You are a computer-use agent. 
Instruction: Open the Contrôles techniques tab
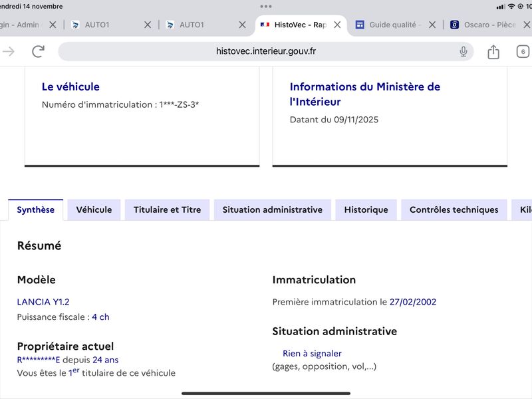pyautogui.click(x=454, y=209)
